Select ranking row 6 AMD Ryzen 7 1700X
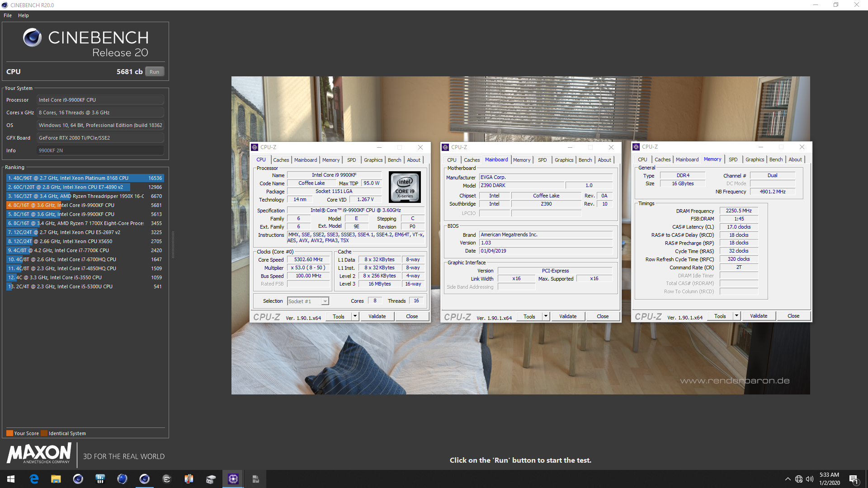Viewport: 868px width, 488px height. coord(85,223)
